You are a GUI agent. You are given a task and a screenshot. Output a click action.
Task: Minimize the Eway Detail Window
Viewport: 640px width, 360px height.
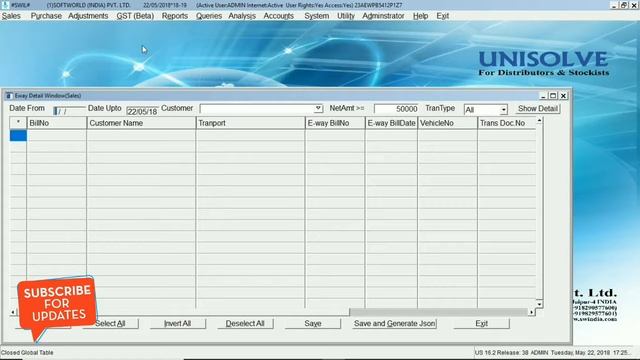click(543, 96)
